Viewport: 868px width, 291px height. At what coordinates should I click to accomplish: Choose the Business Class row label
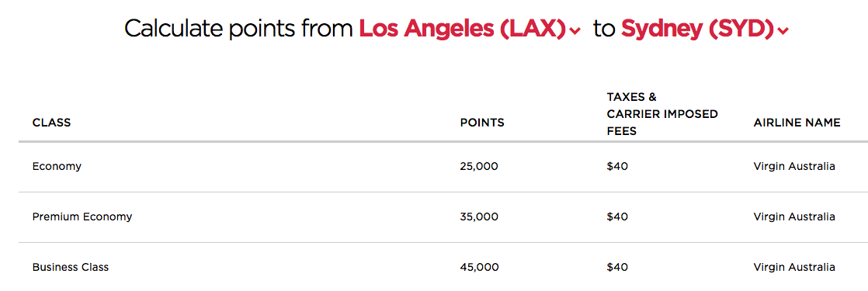[x=71, y=267]
